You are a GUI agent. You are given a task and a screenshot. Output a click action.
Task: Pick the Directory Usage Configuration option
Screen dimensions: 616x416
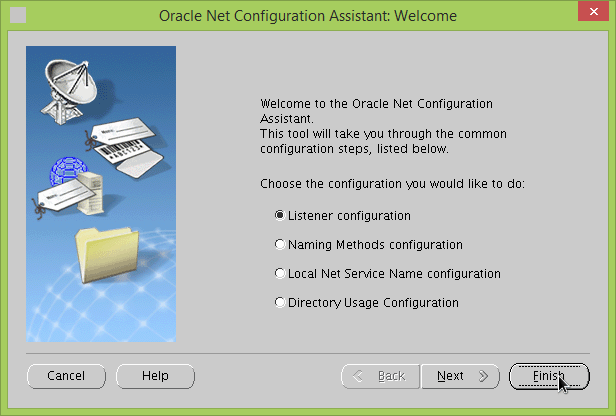[x=279, y=302]
